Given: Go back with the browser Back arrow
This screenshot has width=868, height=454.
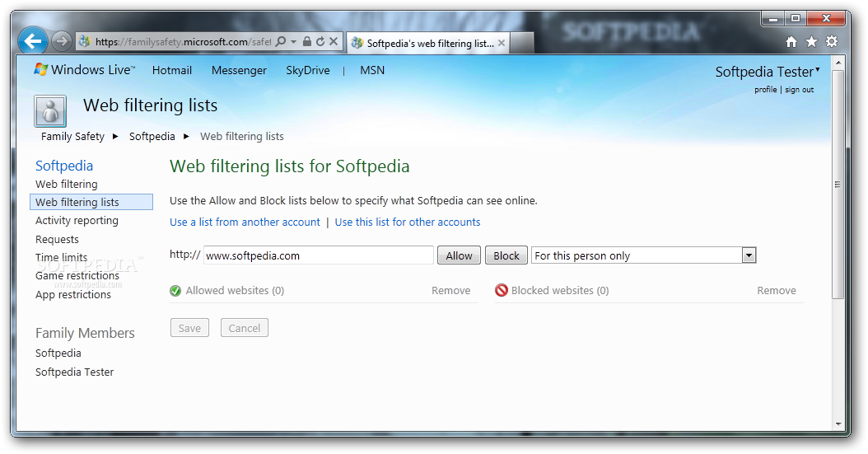Looking at the screenshot, I should pos(33,40).
